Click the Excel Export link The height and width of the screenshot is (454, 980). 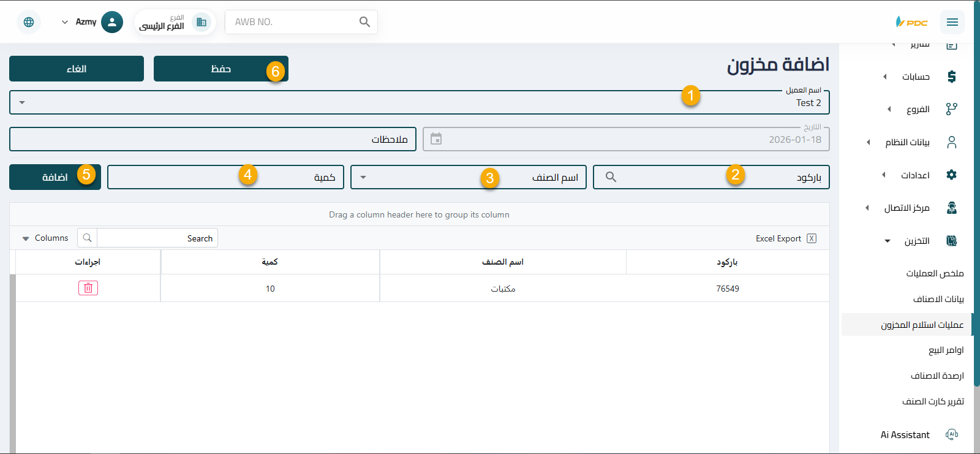786,238
